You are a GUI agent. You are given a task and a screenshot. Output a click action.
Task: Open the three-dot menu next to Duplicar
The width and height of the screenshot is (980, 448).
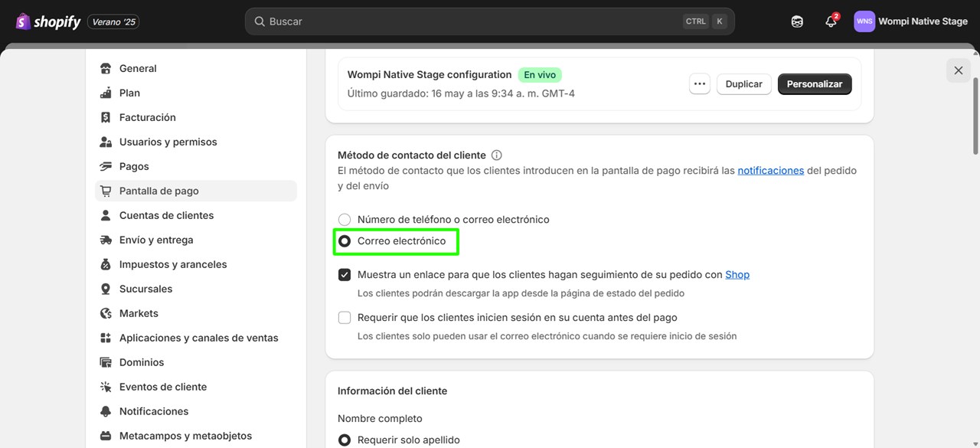[699, 84]
